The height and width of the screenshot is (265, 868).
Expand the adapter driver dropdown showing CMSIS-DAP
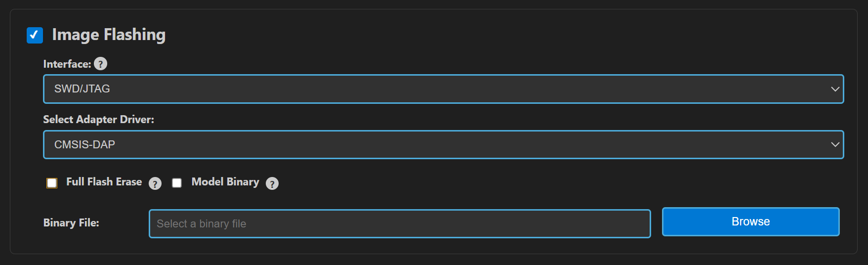(x=443, y=144)
